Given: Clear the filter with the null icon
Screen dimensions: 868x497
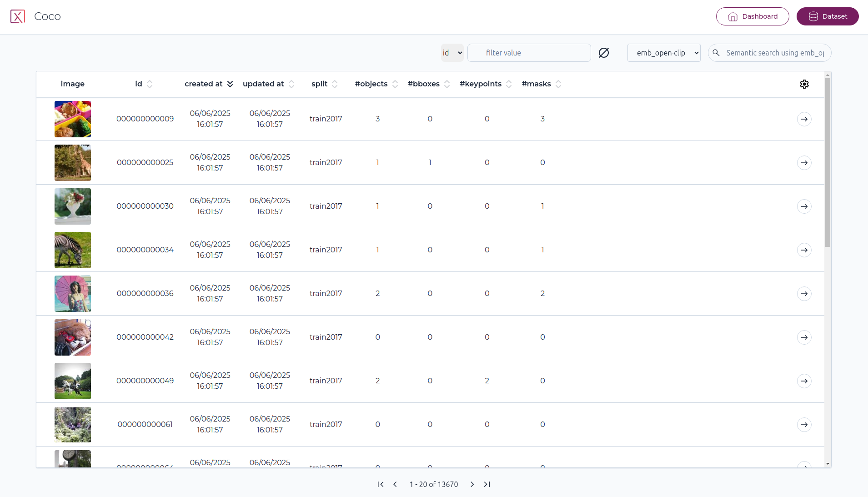Looking at the screenshot, I should tap(604, 53).
